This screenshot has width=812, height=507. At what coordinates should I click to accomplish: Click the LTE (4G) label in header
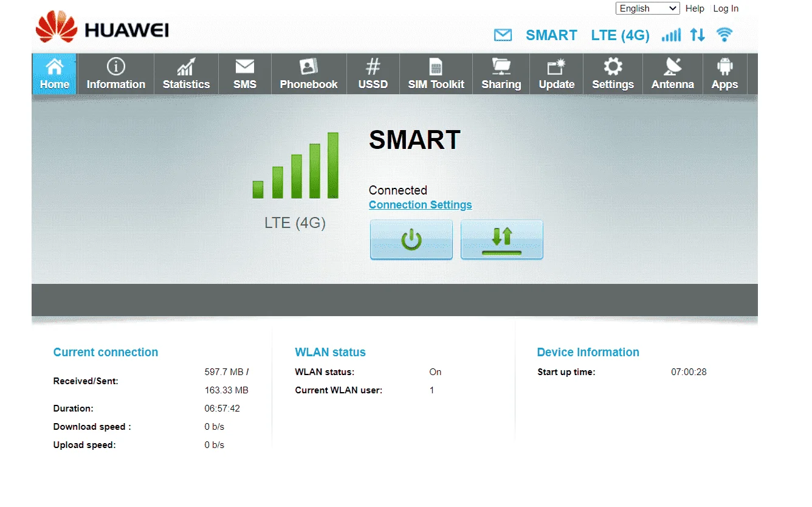tap(620, 35)
